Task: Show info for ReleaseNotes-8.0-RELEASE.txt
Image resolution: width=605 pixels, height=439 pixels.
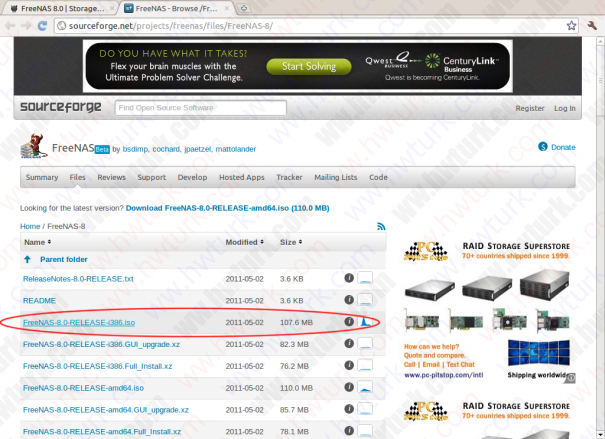Action: click(x=349, y=278)
